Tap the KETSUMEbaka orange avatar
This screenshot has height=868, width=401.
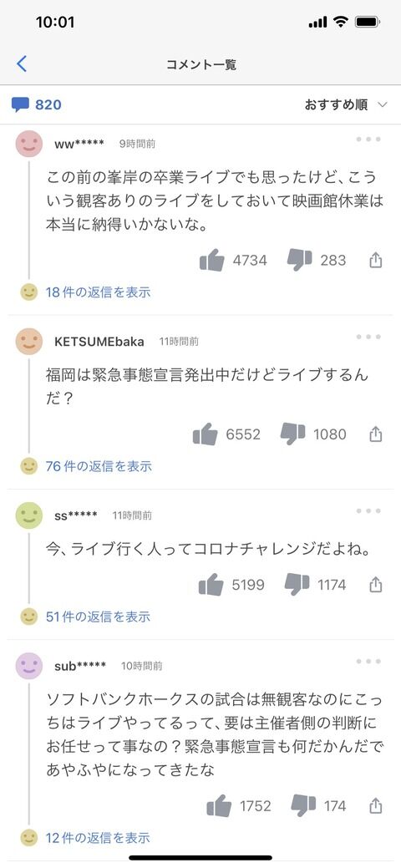click(x=29, y=342)
